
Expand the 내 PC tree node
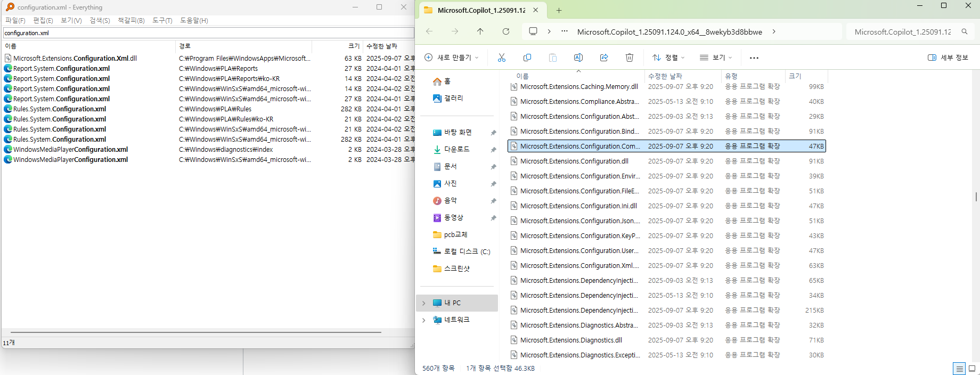tap(424, 303)
